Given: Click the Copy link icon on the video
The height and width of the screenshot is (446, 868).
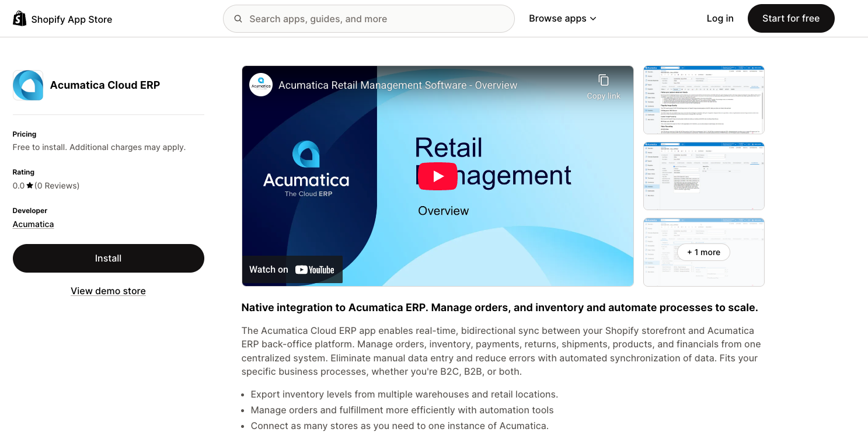Looking at the screenshot, I should tap(603, 81).
